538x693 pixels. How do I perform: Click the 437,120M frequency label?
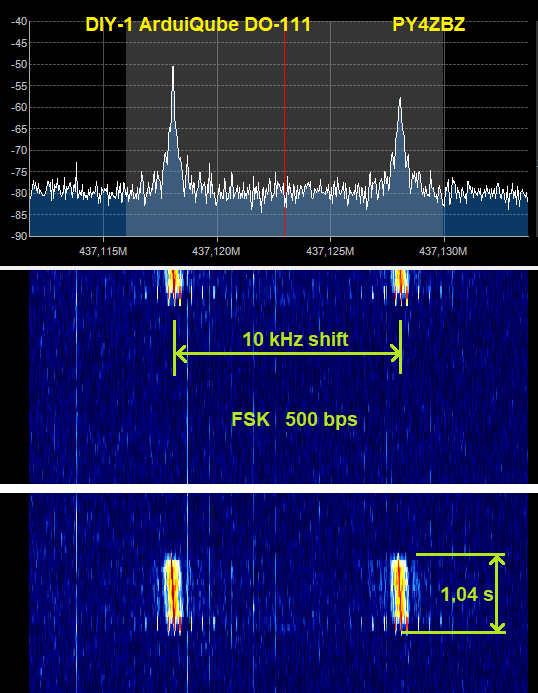coord(217,251)
